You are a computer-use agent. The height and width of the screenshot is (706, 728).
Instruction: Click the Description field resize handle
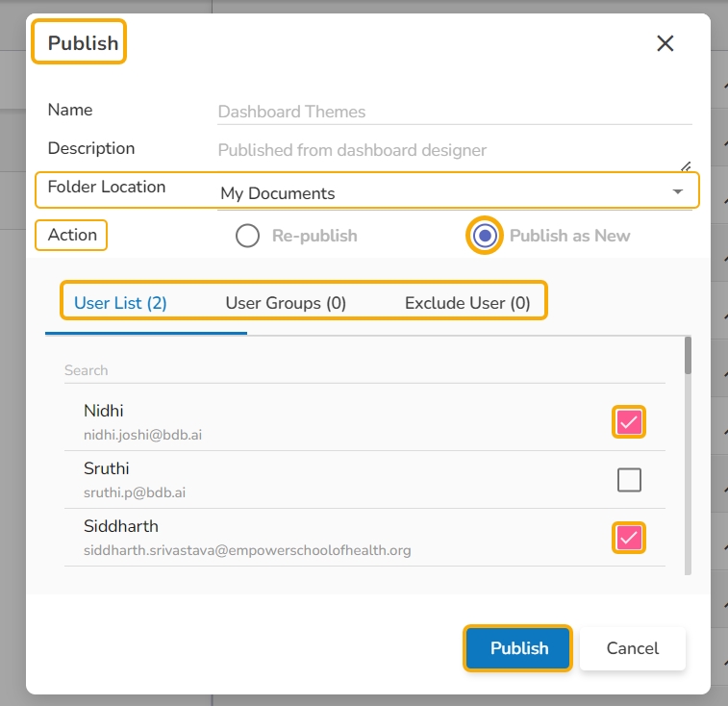pos(686,165)
